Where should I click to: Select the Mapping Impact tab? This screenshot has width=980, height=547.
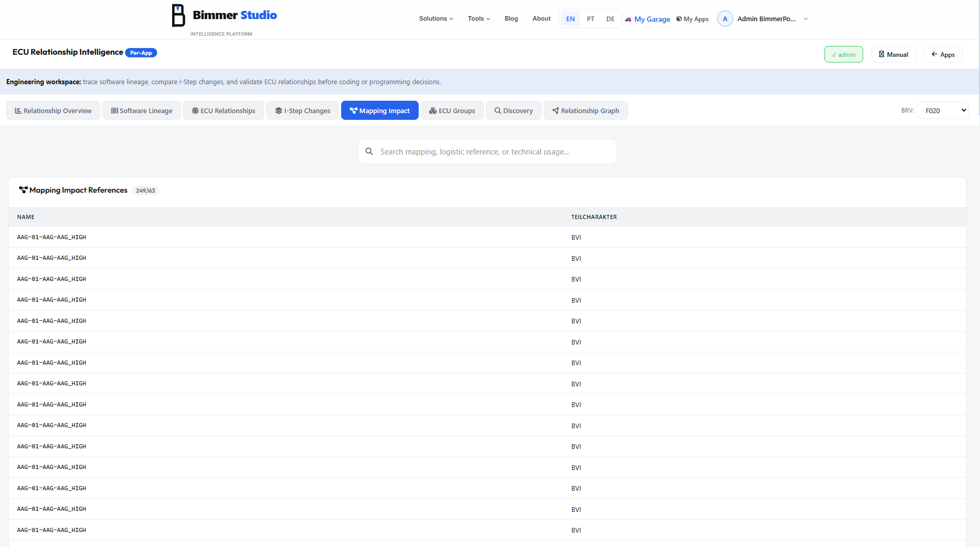tap(380, 111)
